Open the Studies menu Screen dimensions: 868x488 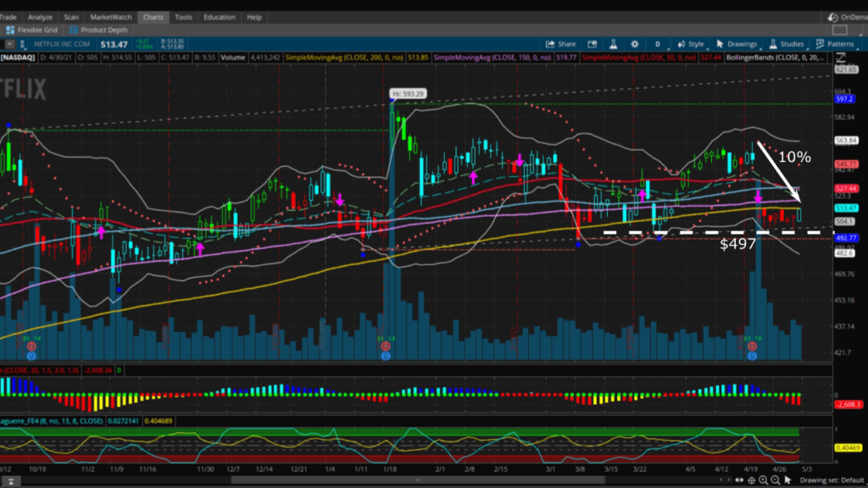pyautogui.click(x=786, y=44)
